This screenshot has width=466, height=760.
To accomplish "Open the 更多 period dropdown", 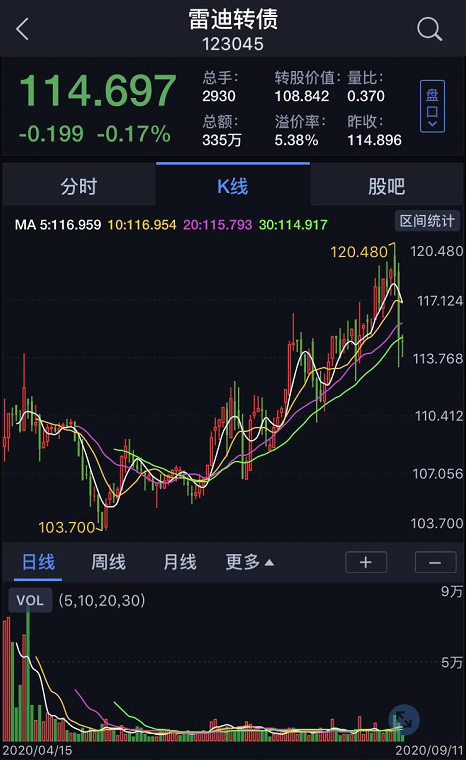I will coord(250,562).
